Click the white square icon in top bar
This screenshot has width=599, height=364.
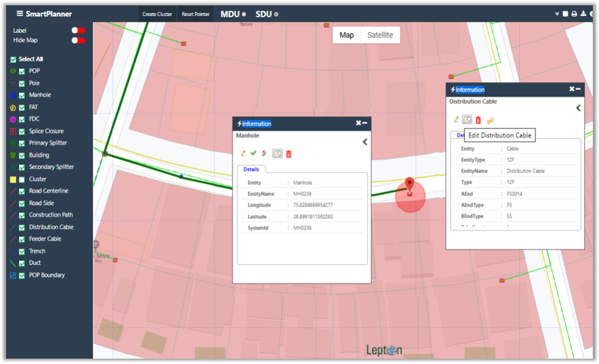point(565,14)
